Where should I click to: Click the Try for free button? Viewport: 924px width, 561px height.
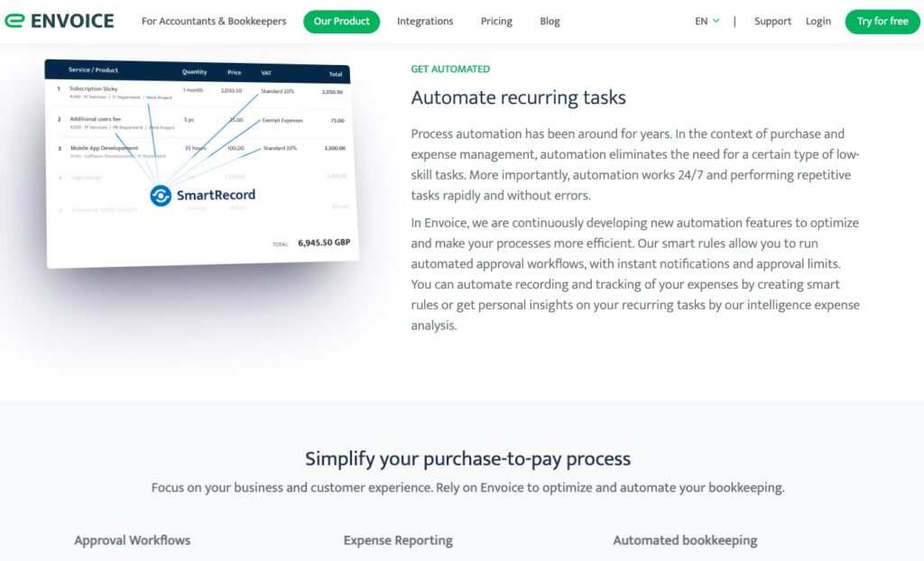click(882, 22)
